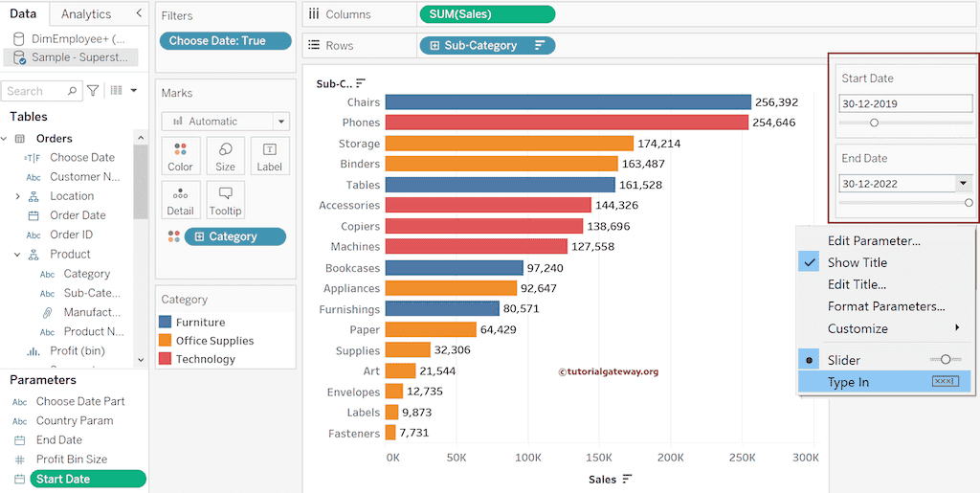This screenshot has width=980, height=493.
Task: Click the Start Date slider handle
Action: point(874,123)
